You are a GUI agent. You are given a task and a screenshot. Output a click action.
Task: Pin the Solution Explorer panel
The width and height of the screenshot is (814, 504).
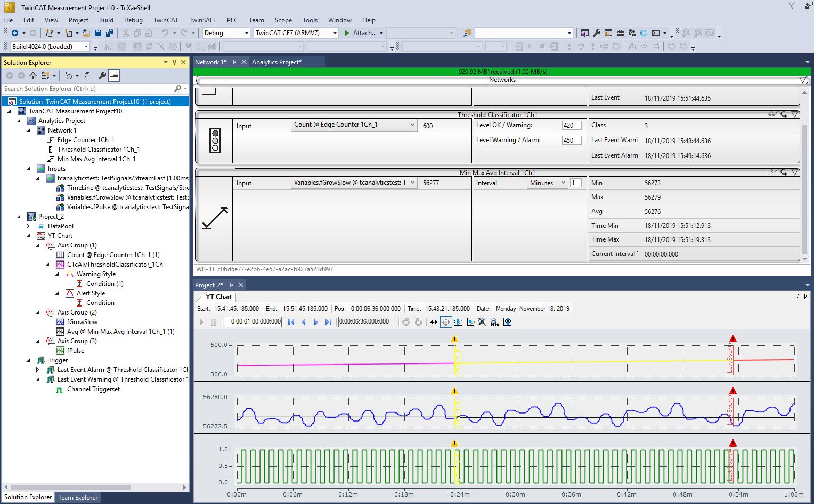click(x=174, y=62)
